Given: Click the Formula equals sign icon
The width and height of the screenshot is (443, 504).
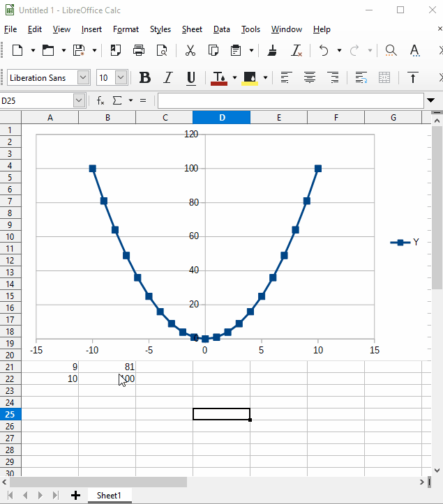Looking at the screenshot, I should [x=143, y=100].
